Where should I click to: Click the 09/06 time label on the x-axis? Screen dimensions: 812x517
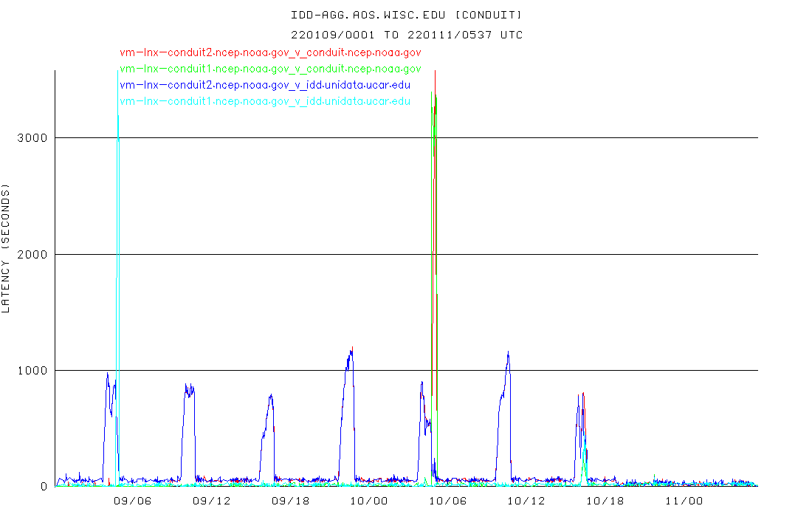pos(133,501)
